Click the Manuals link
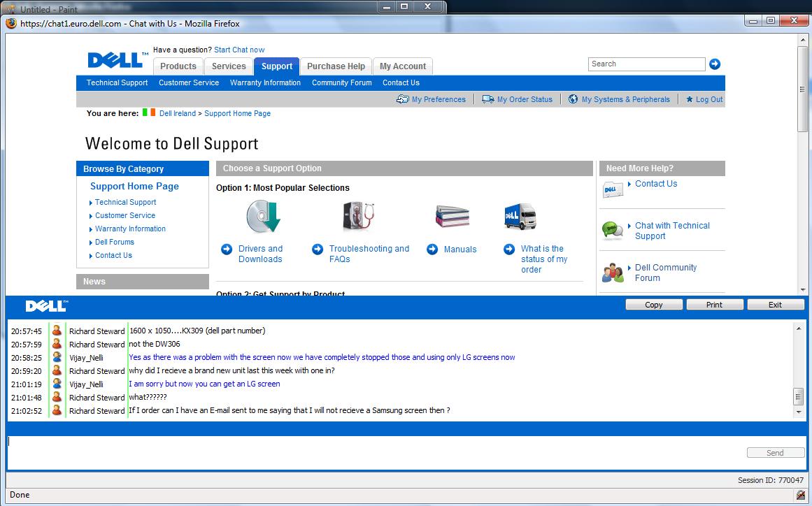812x506 pixels. point(460,250)
